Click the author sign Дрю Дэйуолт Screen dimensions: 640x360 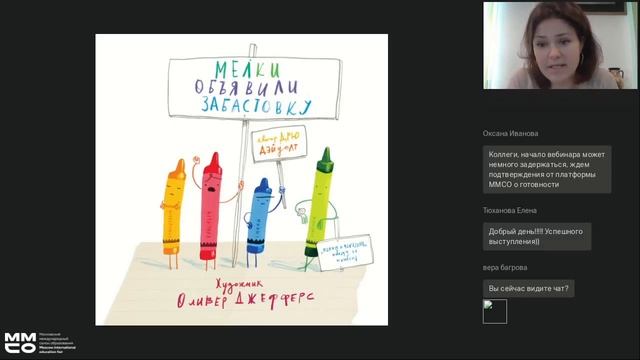pos(279,144)
